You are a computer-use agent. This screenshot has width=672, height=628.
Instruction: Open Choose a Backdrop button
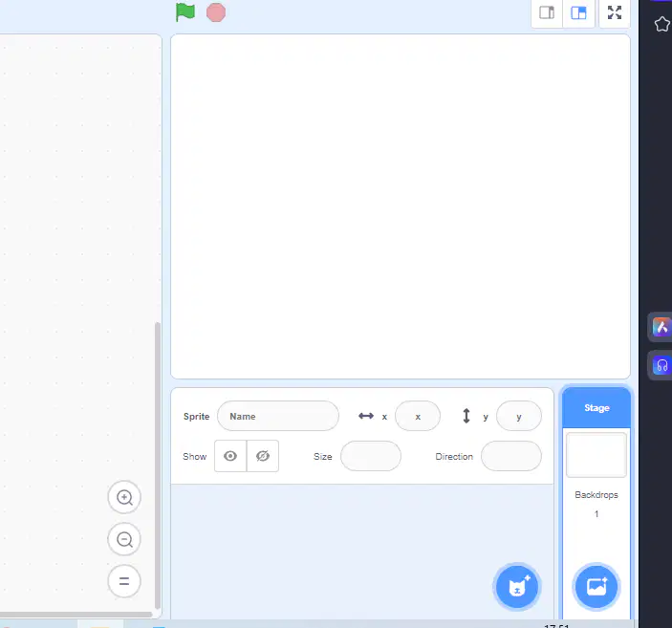(x=596, y=587)
